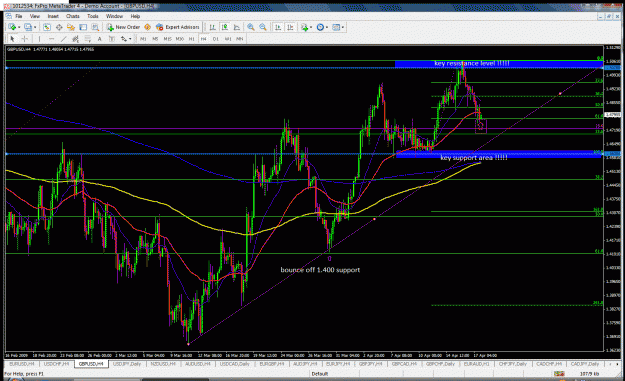Screen dimensions: 625x381
Task: Switch to W1 timeframe
Action: (228, 39)
